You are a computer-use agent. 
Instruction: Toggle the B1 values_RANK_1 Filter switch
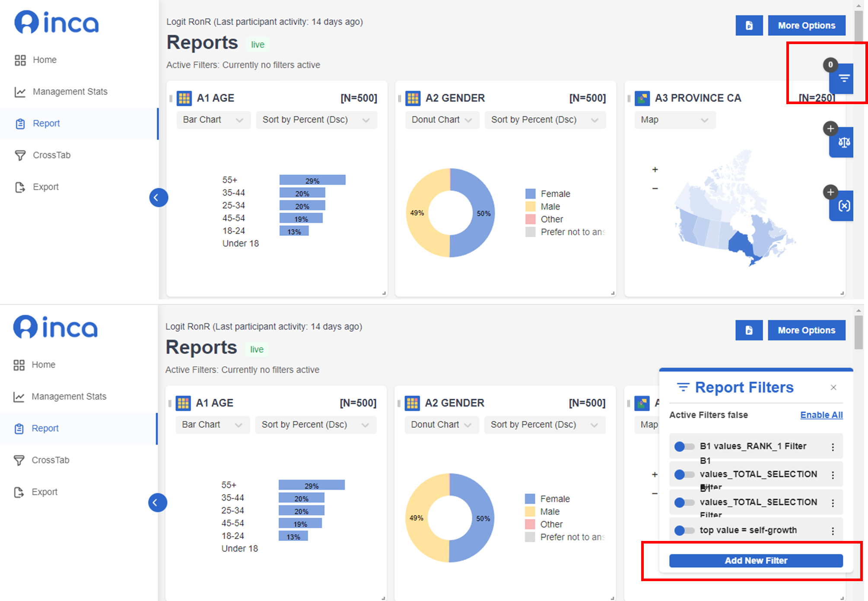click(684, 447)
